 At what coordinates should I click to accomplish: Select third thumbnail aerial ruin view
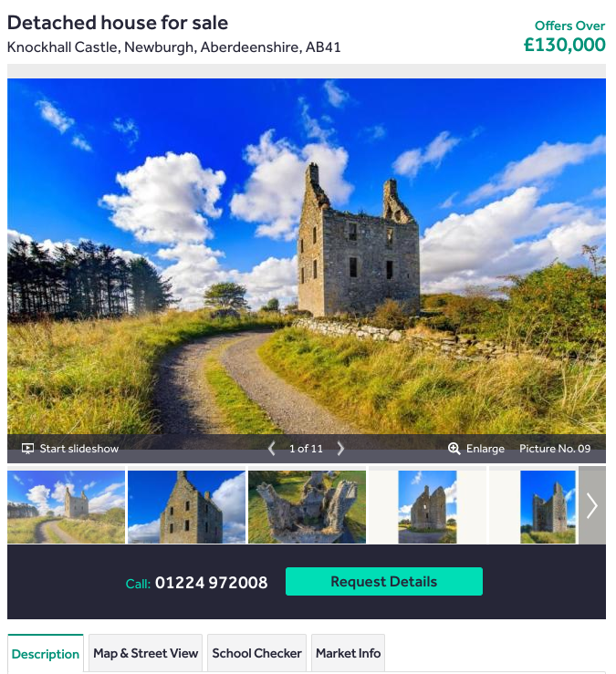(308, 507)
